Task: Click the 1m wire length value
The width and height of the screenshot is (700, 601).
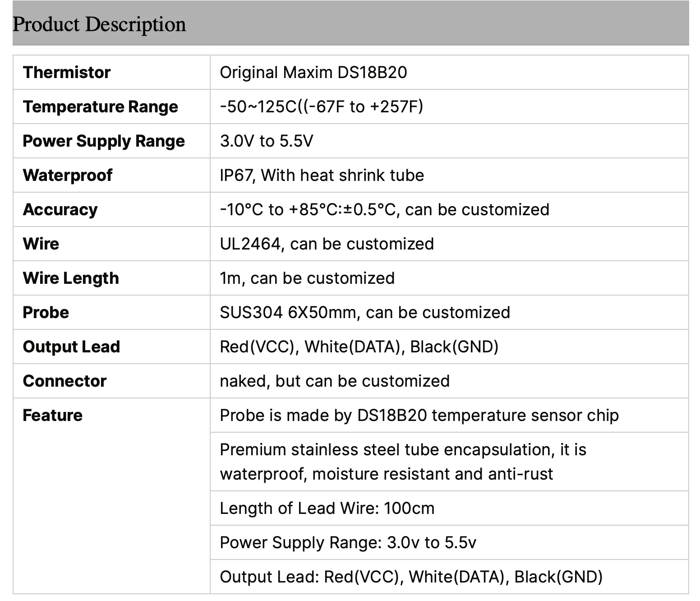Action: tap(307, 278)
